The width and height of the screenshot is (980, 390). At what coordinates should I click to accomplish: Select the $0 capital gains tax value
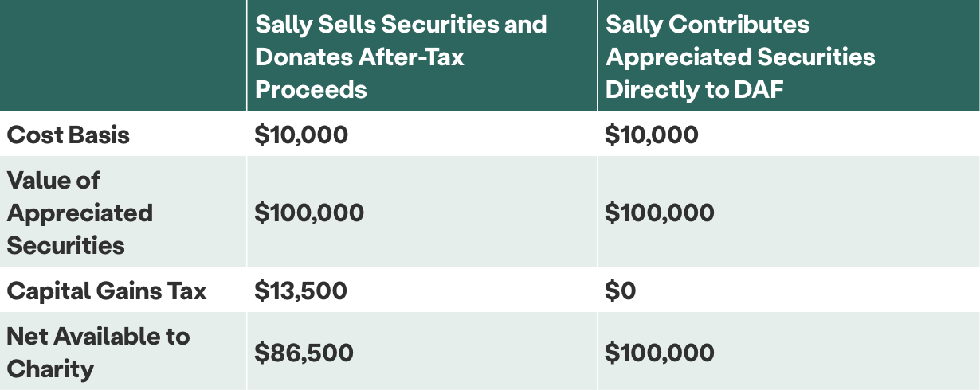coord(621,291)
